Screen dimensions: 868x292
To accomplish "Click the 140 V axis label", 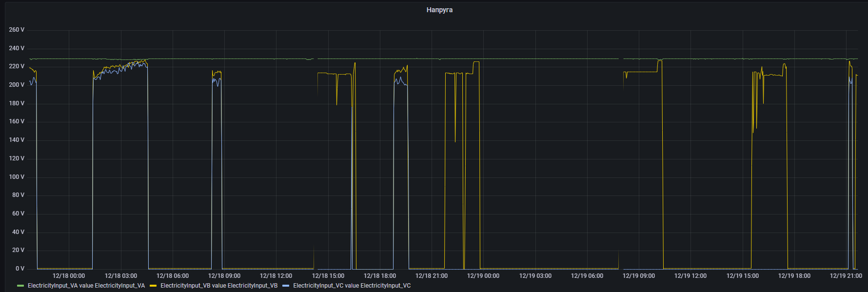I will (x=17, y=140).
